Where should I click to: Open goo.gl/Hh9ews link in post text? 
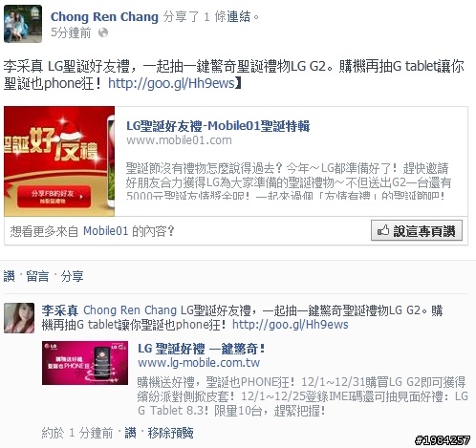[171, 83]
